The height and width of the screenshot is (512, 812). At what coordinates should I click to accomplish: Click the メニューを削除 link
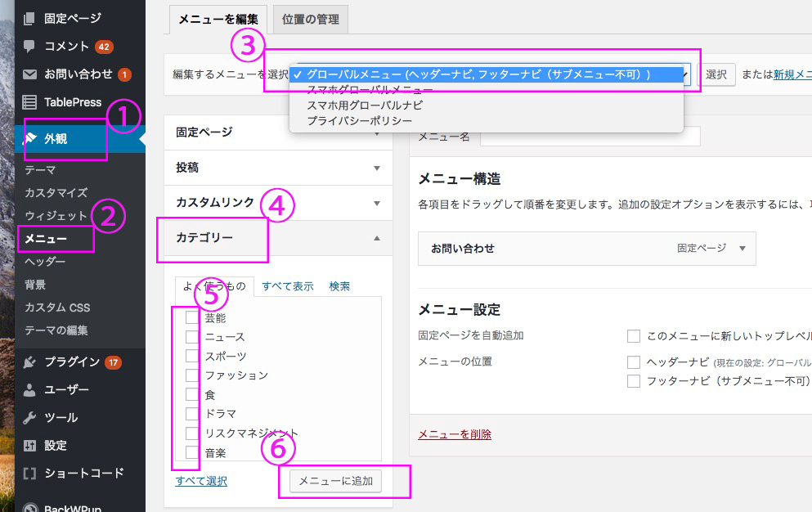pos(455,434)
